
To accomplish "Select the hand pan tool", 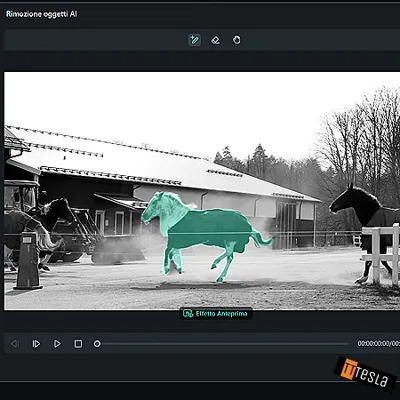I will point(237,40).
